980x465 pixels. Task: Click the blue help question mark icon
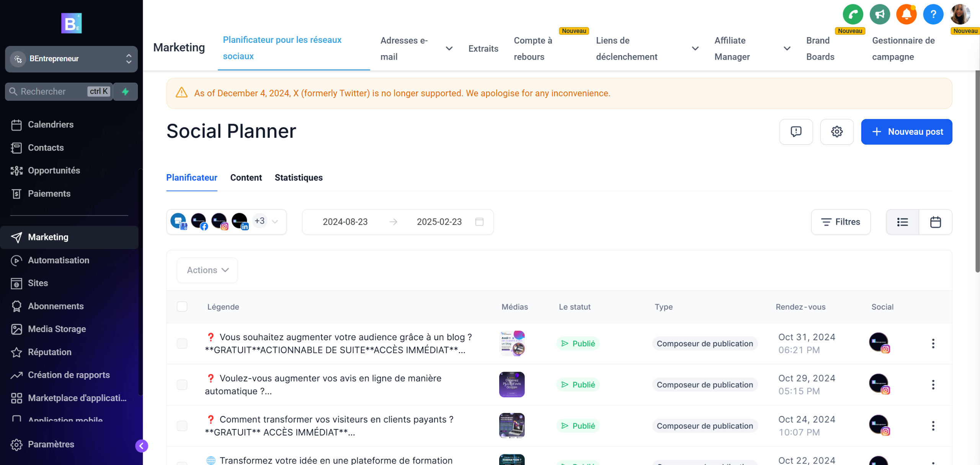pos(933,15)
